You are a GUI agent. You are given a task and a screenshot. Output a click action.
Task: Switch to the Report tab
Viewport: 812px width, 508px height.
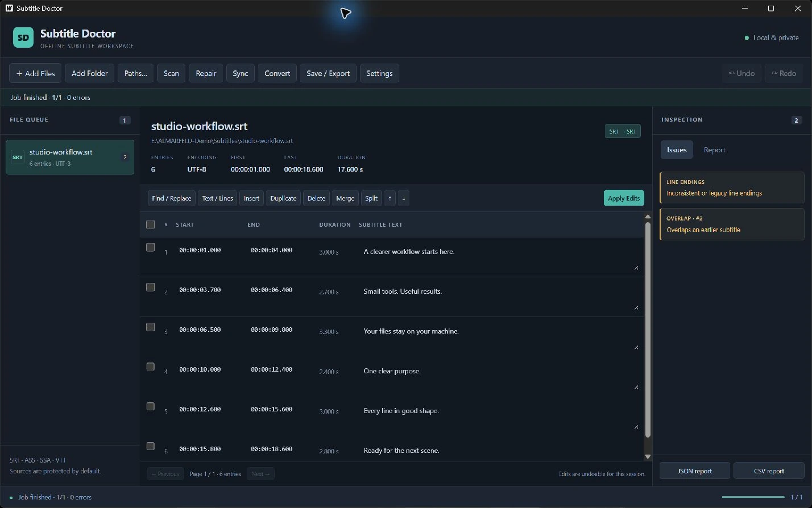714,150
